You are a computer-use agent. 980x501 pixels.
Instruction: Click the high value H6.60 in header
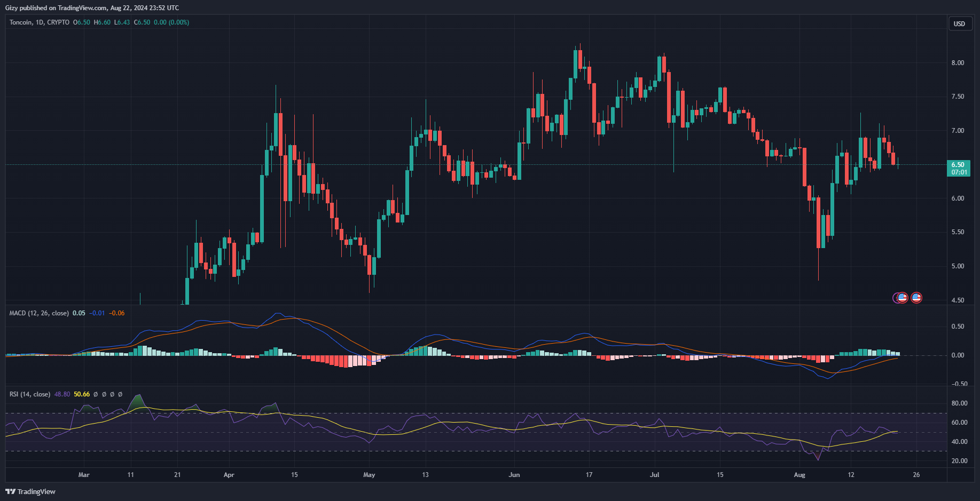[x=102, y=22]
